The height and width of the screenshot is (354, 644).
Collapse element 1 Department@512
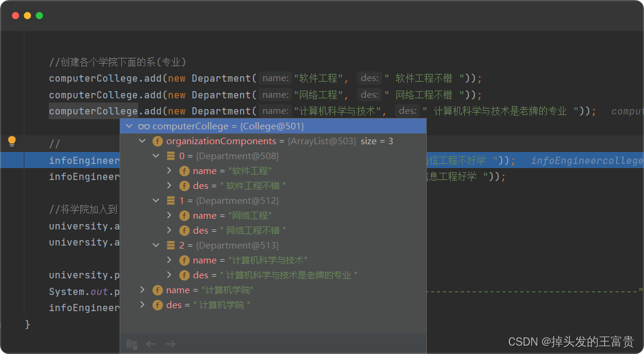156,201
